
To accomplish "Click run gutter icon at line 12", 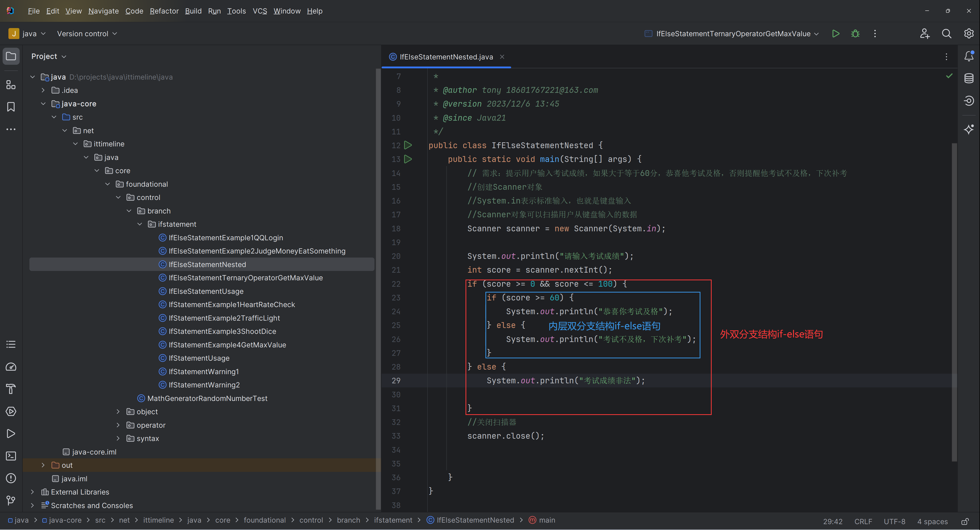I will click(x=408, y=145).
